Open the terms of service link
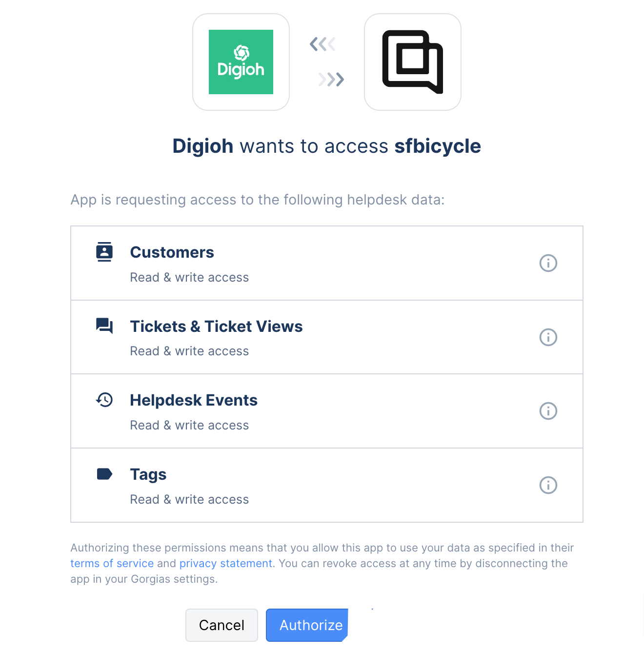Image resolution: width=644 pixels, height=654 pixels. [112, 563]
